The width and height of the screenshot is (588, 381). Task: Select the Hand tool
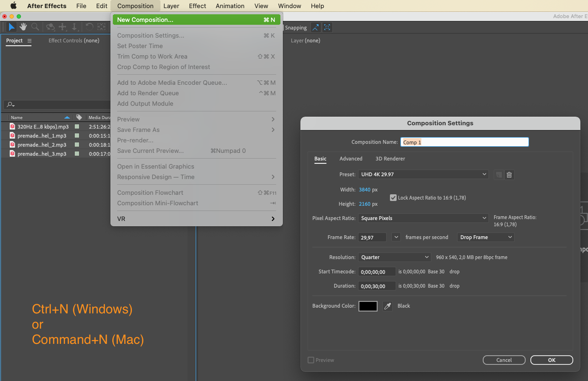pos(23,27)
